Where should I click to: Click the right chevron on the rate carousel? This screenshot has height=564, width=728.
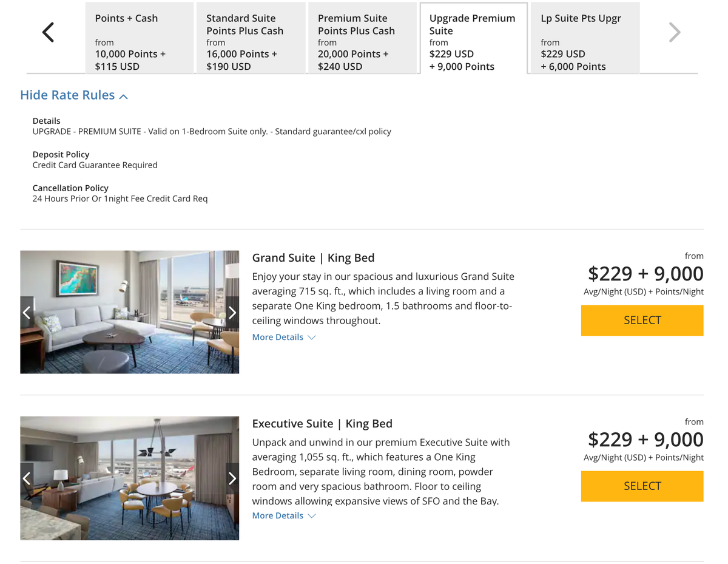coord(674,32)
